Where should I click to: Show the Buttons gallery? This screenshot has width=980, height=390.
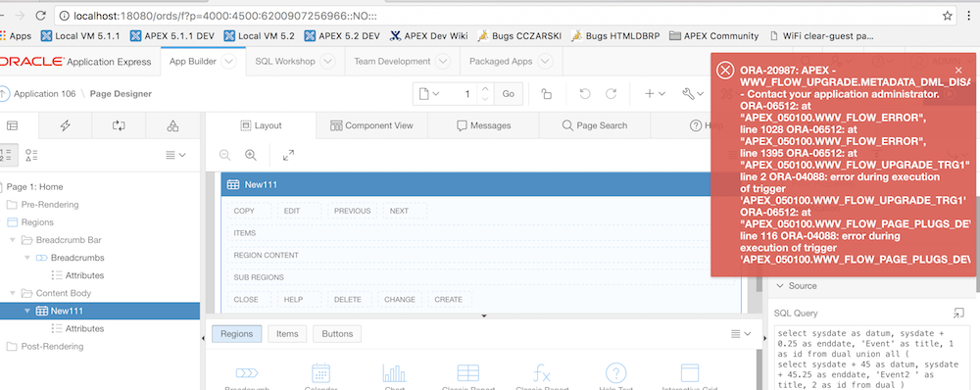337,334
